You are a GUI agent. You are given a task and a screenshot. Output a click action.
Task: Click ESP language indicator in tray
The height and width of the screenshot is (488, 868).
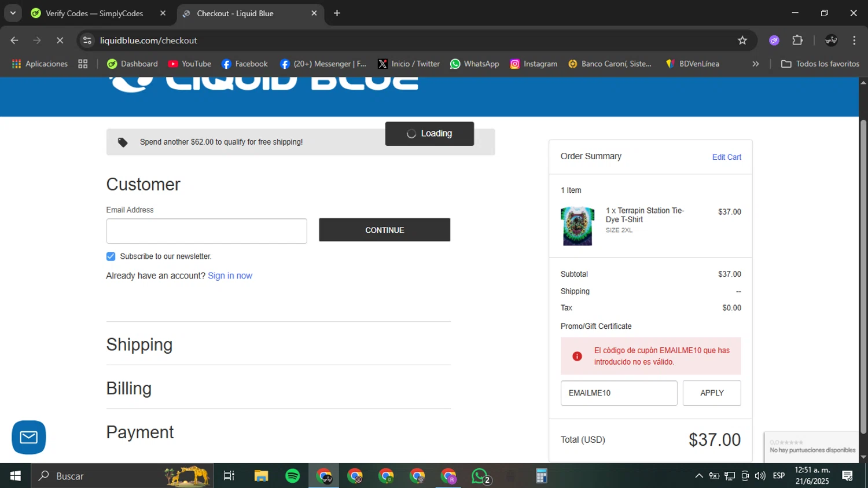[x=779, y=476]
